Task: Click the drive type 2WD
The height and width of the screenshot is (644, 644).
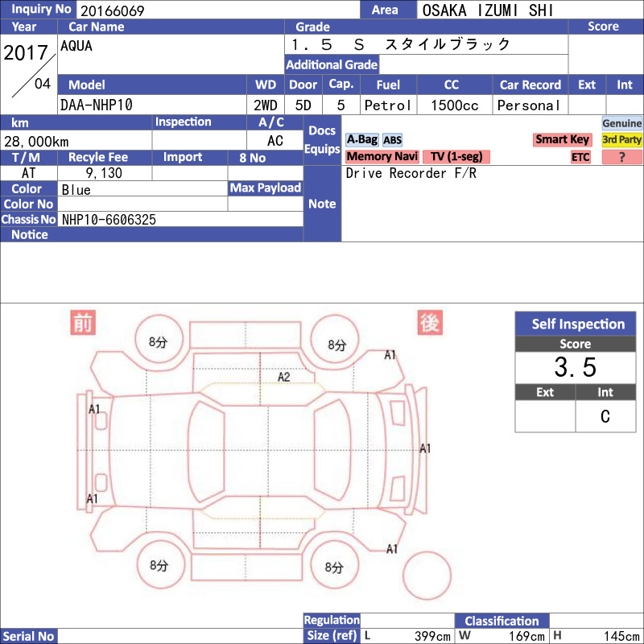Action: pyautogui.click(x=266, y=105)
